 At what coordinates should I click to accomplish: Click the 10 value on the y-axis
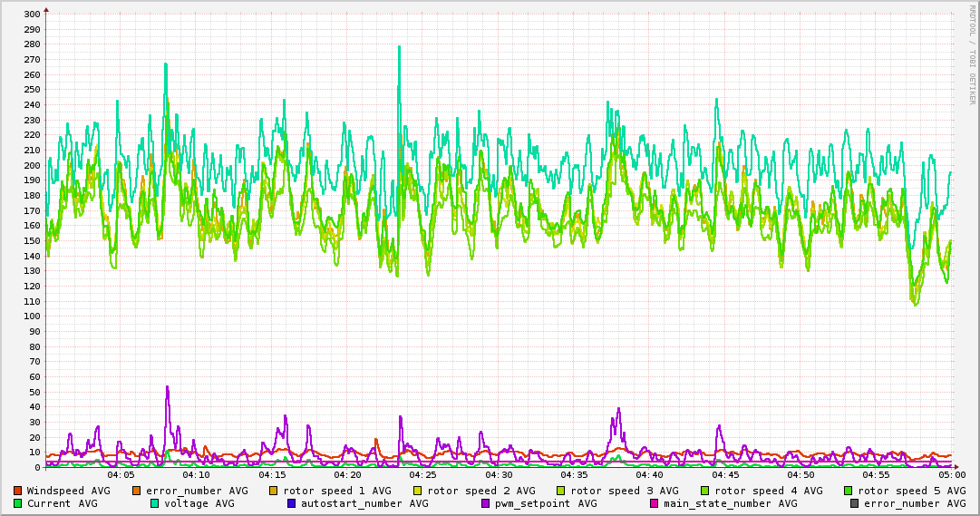(x=34, y=453)
